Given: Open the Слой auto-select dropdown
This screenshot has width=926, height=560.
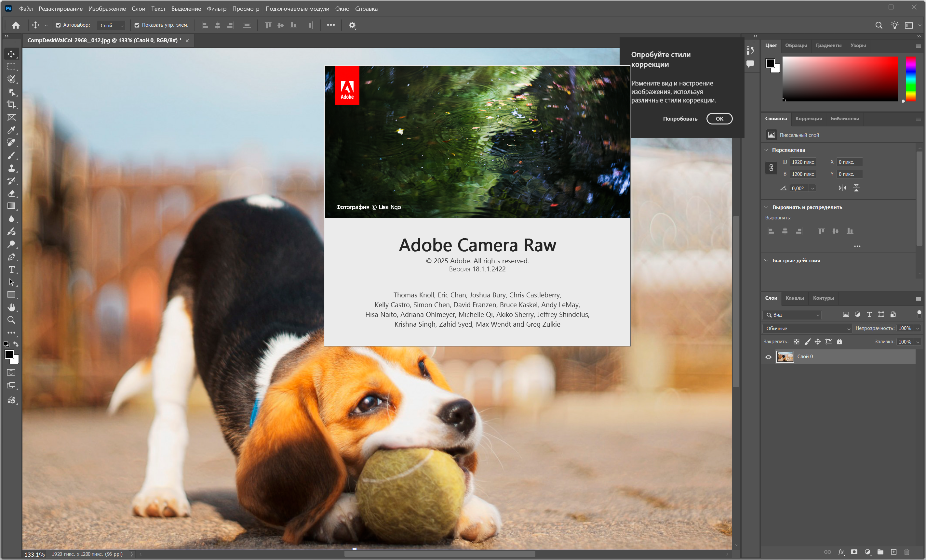Looking at the screenshot, I should [x=112, y=26].
